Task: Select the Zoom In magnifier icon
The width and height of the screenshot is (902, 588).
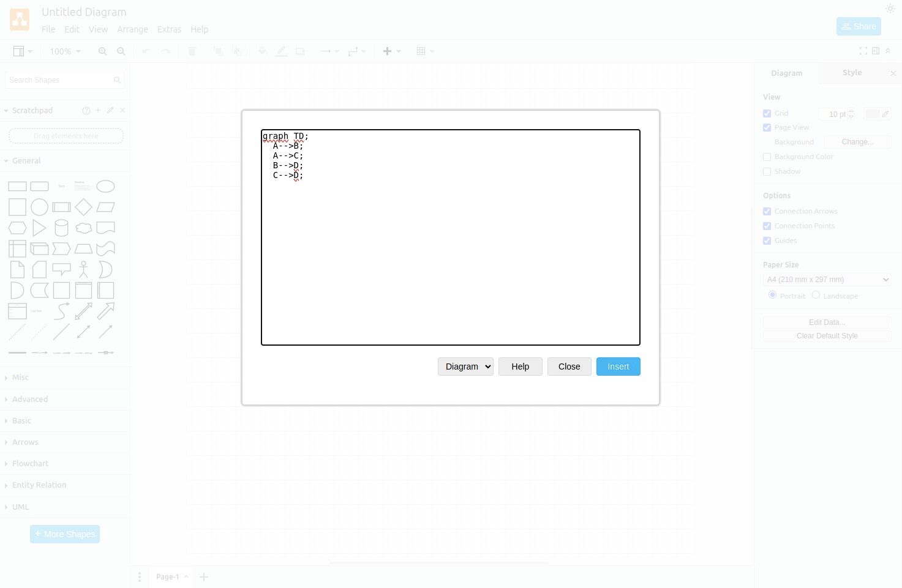Action: (x=102, y=51)
